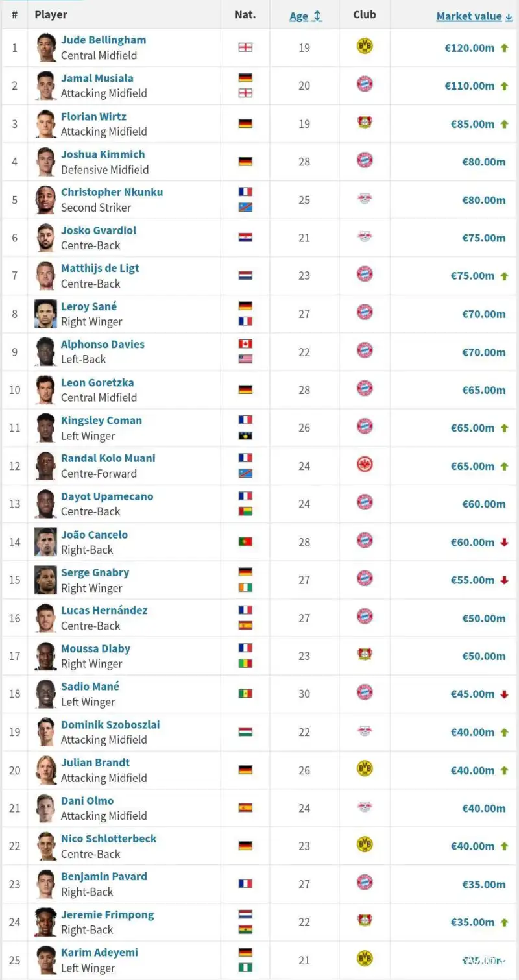This screenshot has height=980, width=519.
Task: Click Serge Gnabry's portrait thumbnail
Action: click(x=45, y=580)
